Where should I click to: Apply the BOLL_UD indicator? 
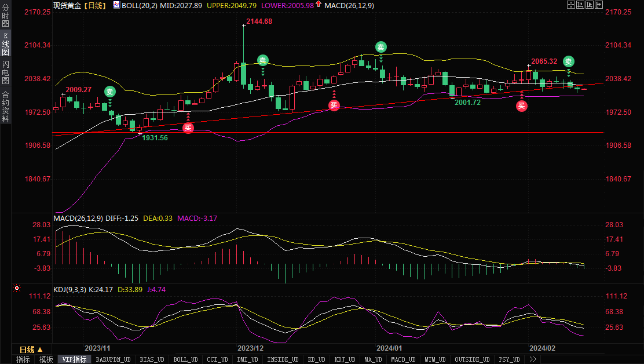186,359
